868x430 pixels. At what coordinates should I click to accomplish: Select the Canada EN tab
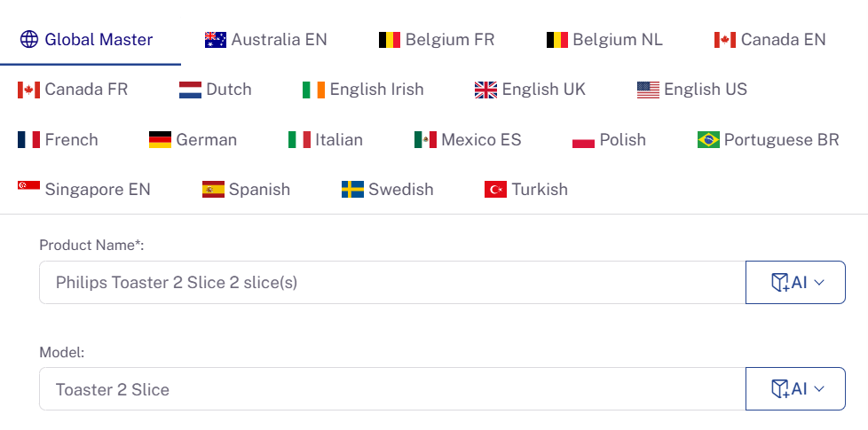pos(770,40)
